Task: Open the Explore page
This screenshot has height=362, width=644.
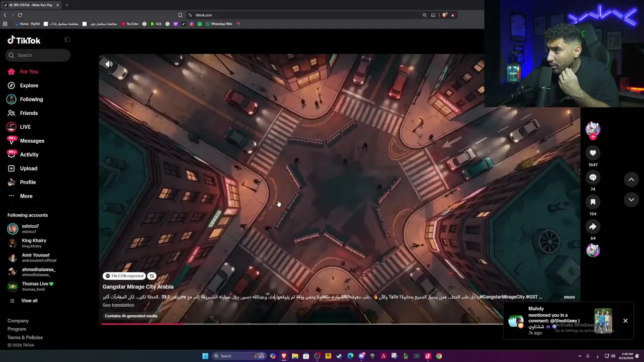Action: pos(29,85)
